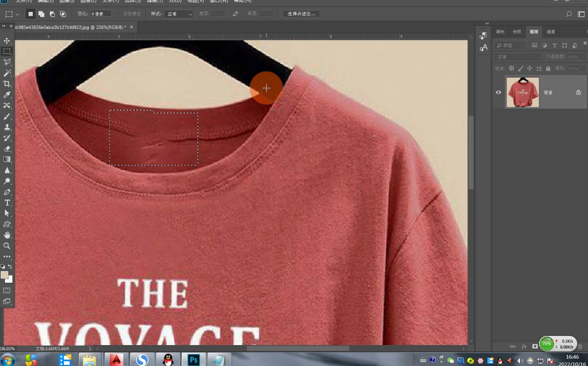588x366 pixels.
Task: Toggle visibility of the Background layer
Action: pos(499,92)
